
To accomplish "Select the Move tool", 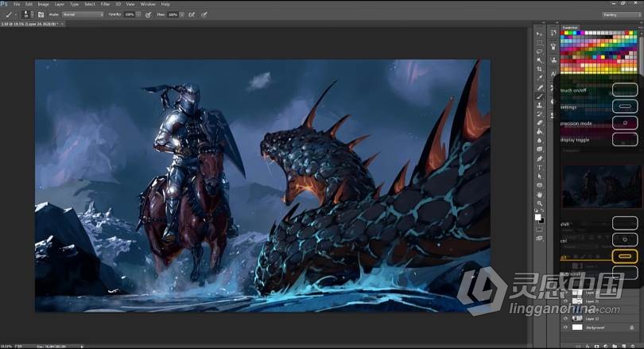I will click(x=539, y=33).
